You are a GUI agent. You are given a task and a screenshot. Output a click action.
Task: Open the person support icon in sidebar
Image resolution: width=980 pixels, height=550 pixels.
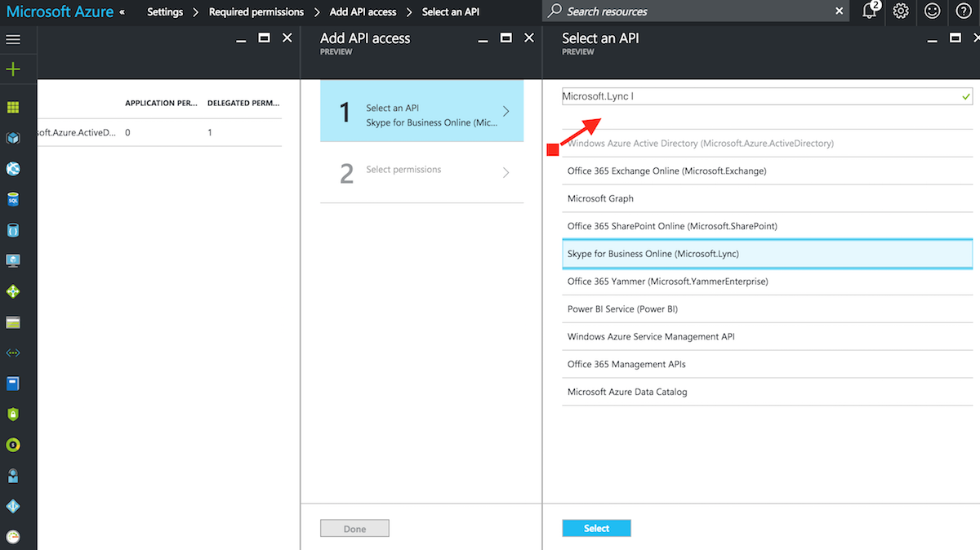[x=13, y=476]
